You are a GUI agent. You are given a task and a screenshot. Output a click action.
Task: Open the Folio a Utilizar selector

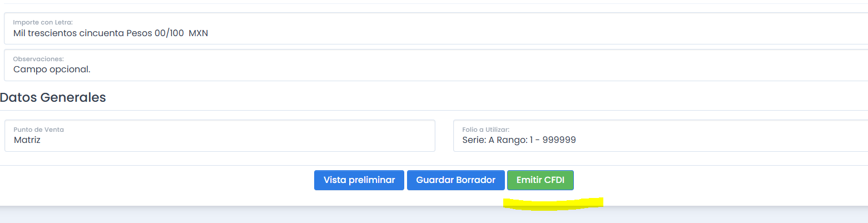point(659,140)
